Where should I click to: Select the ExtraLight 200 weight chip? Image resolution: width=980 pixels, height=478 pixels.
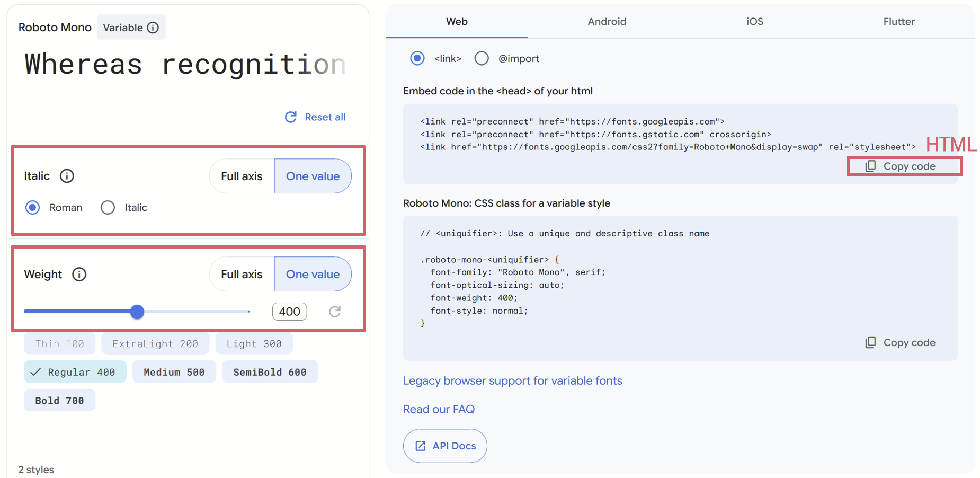click(155, 344)
